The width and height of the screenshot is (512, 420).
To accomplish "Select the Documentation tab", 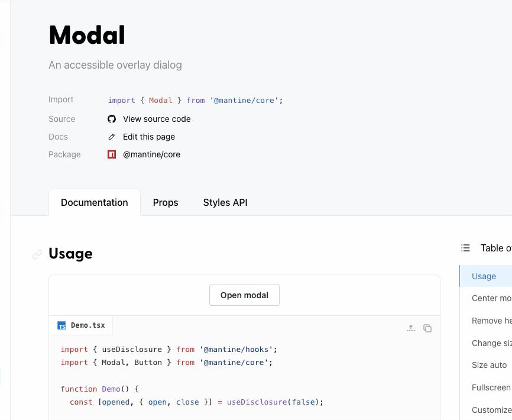I will click(x=94, y=202).
